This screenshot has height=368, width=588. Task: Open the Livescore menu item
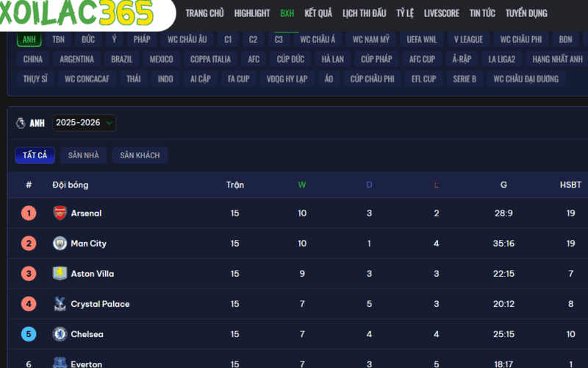point(442,13)
